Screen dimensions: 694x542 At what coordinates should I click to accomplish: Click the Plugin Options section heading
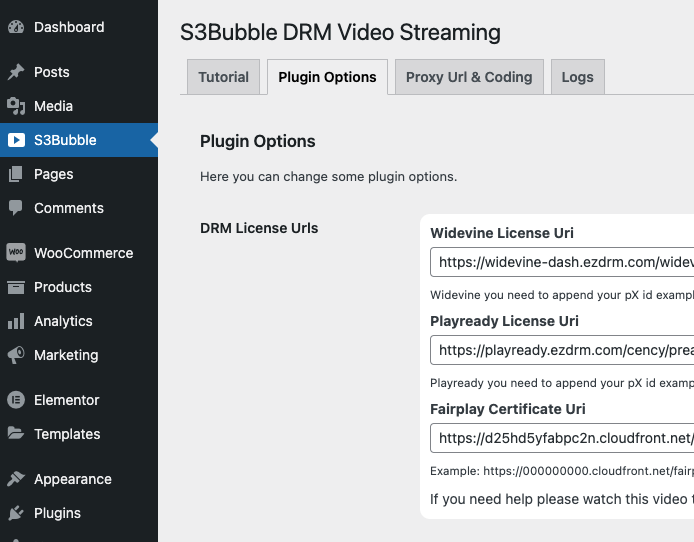pyautogui.click(x=258, y=141)
